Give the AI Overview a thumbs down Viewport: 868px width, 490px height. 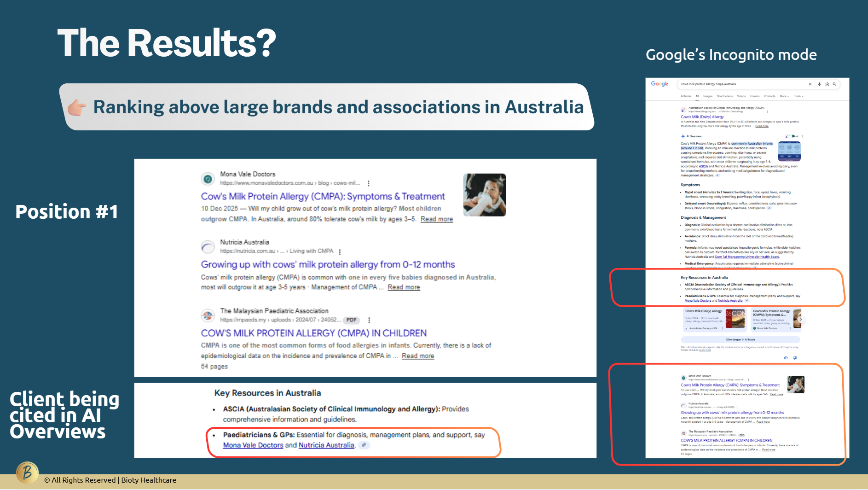(x=795, y=358)
